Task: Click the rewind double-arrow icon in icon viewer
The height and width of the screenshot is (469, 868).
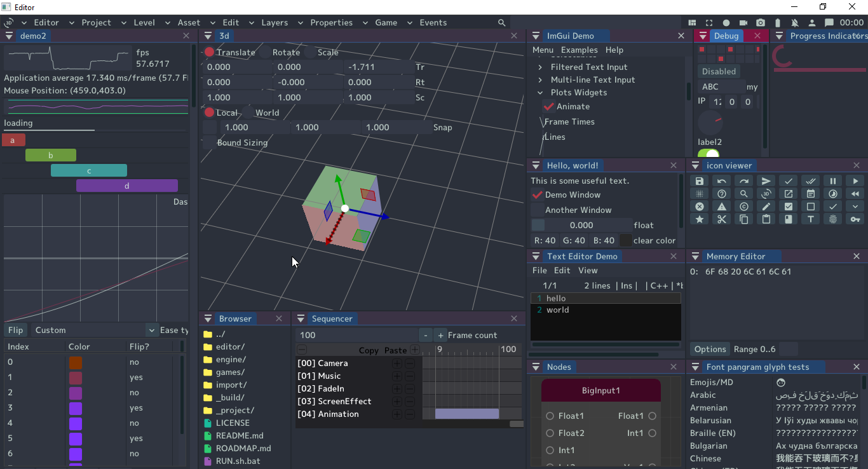Action: [x=855, y=194]
